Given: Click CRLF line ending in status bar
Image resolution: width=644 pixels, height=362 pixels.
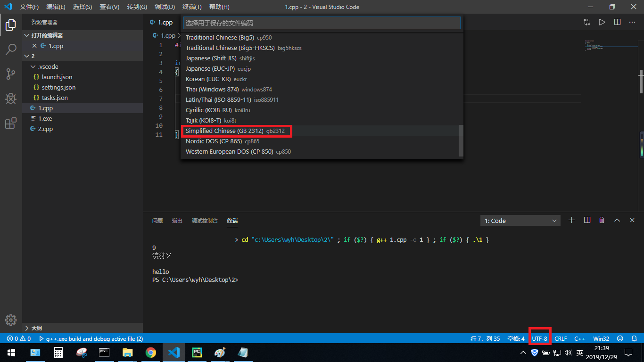Looking at the screenshot, I should coord(561,338).
